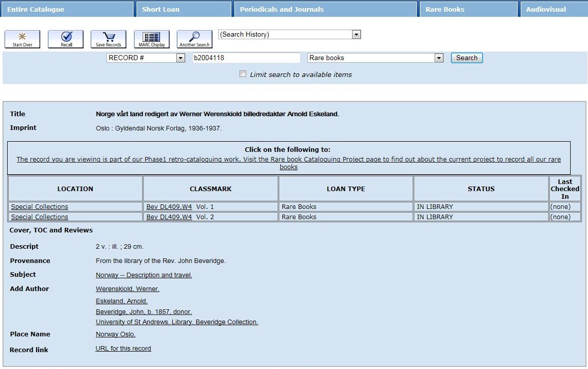Viewport: 588px width, 369px height.
Task: Click provenance text about Rev. John Beveridge
Action: (x=161, y=260)
